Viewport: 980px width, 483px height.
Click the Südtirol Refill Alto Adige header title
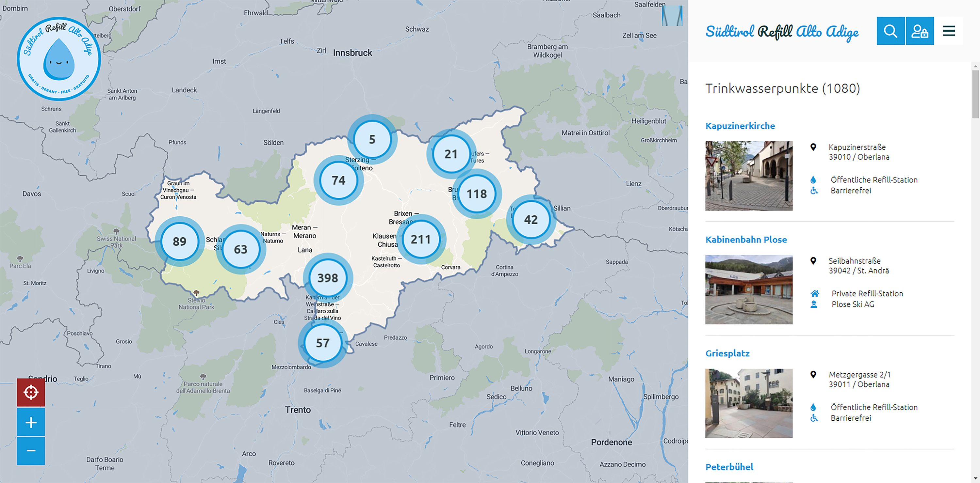pyautogui.click(x=782, y=32)
